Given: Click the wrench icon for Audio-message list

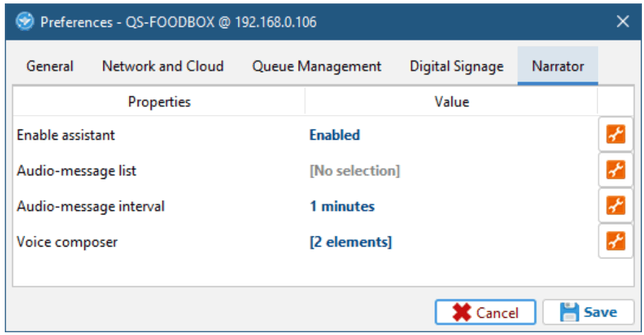Looking at the screenshot, I should tap(616, 170).
